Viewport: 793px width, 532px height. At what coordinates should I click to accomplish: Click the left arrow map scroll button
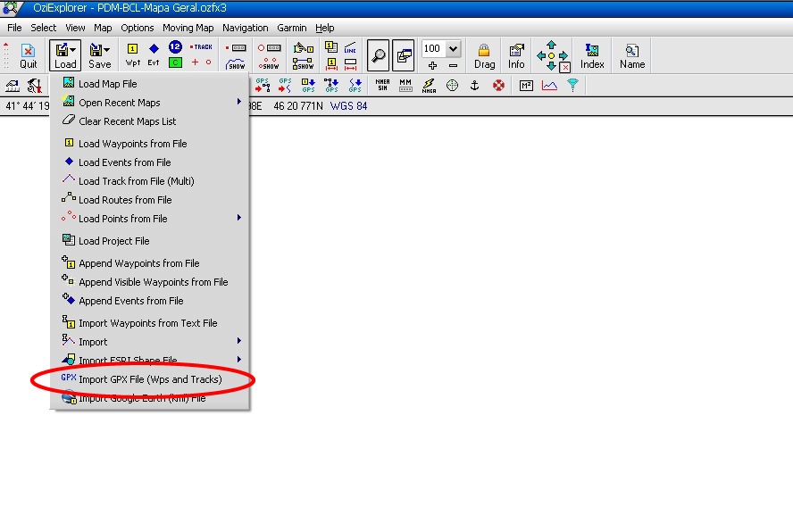point(540,55)
